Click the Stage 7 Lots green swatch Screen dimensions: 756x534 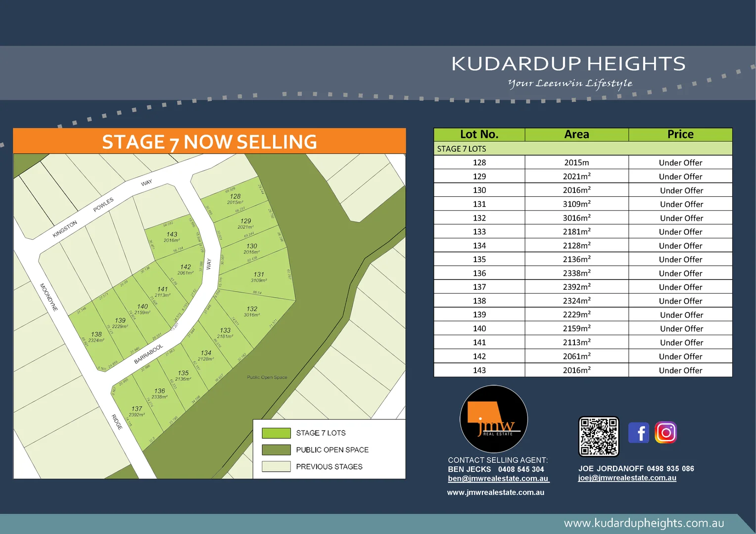click(x=276, y=433)
